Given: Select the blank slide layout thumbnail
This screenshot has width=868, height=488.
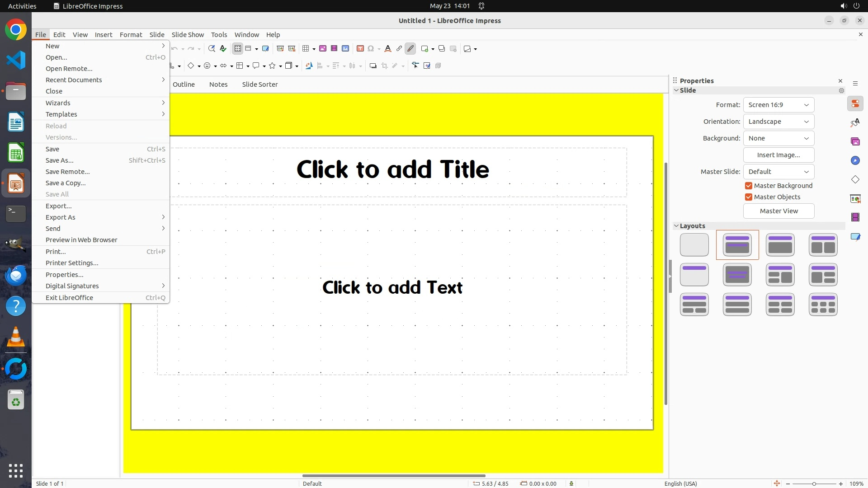Looking at the screenshot, I should click(694, 244).
